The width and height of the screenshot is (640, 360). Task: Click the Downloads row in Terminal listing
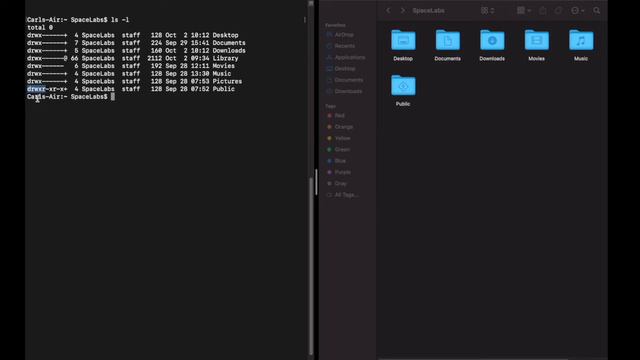(x=136, y=51)
